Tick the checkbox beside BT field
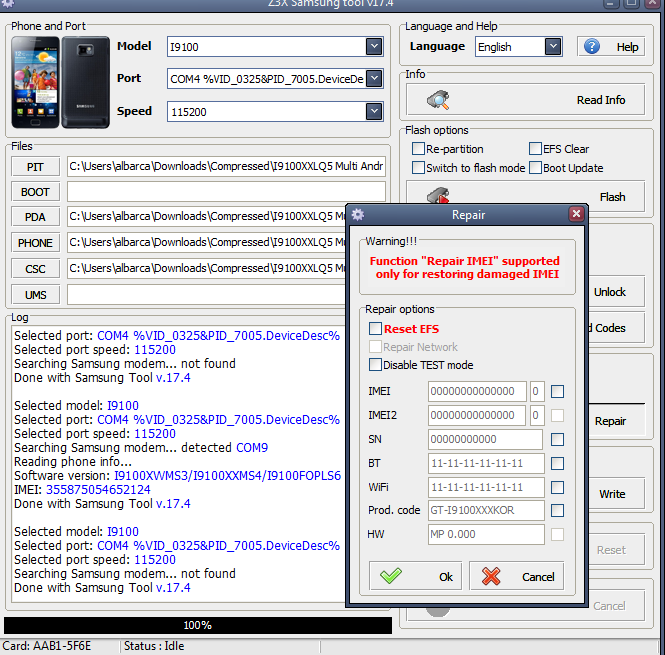Image resolution: width=665 pixels, height=655 pixels. click(x=557, y=463)
